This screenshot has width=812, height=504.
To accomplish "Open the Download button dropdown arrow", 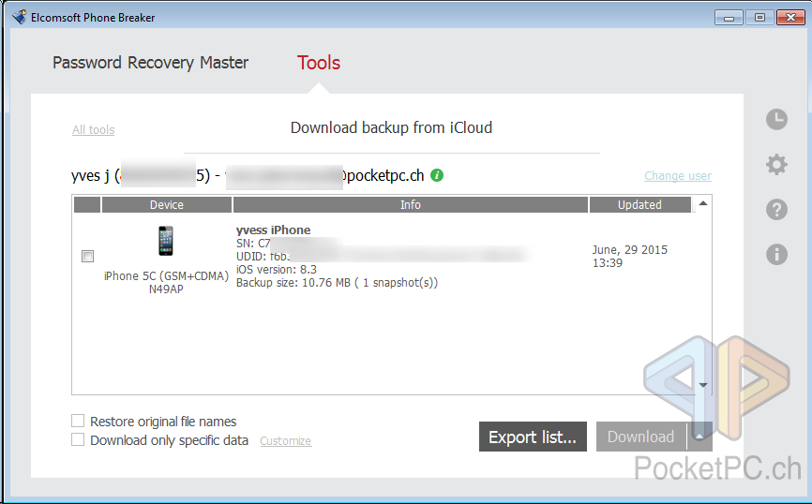I will (x=699, y=437).
